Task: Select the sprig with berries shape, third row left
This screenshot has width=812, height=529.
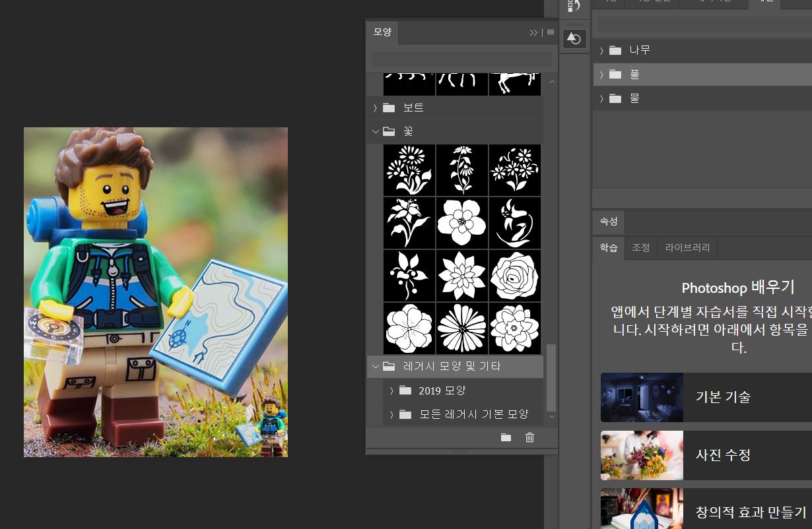Action: (x=409, y=276)
